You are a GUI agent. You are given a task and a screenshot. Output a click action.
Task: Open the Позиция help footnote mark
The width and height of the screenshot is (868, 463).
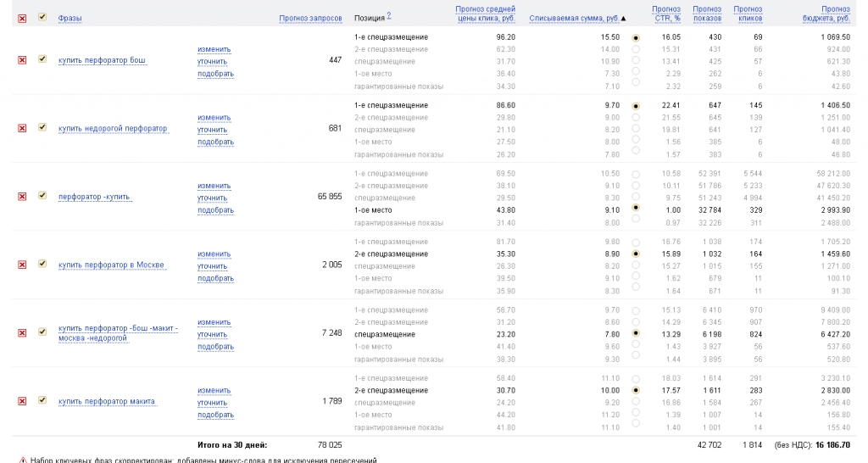click(x=388, y=15)
